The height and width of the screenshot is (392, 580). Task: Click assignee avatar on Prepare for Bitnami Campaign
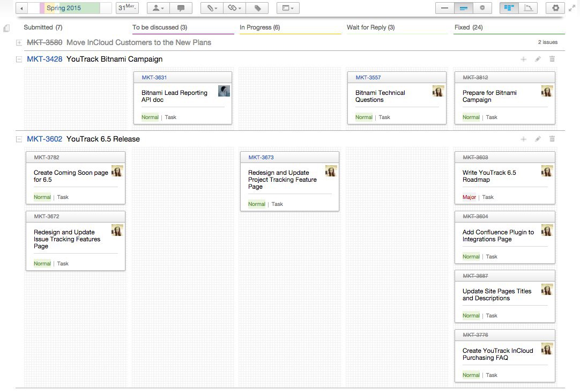[x=547, y=91]
